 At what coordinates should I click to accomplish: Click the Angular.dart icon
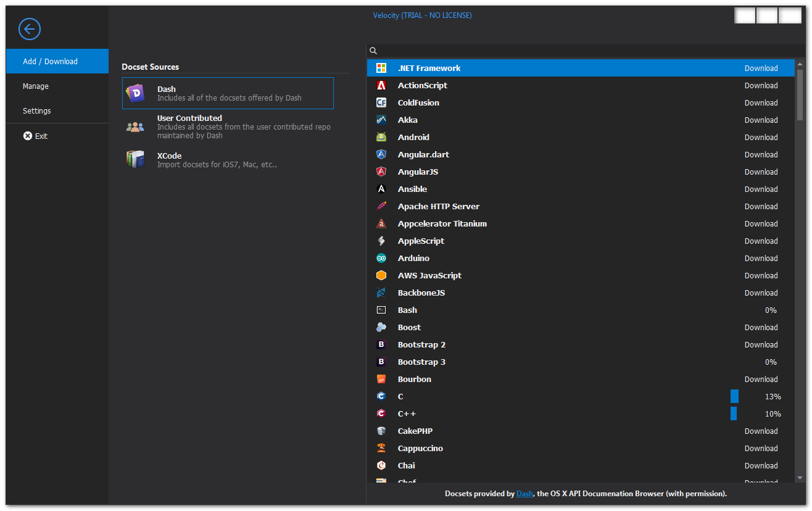pyautogui.click(x=381, y=154)
